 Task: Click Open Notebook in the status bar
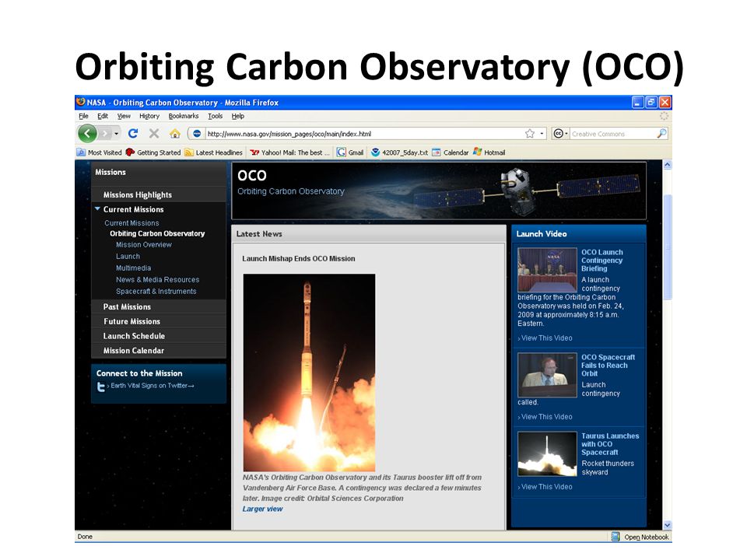(x=647, y=537)
